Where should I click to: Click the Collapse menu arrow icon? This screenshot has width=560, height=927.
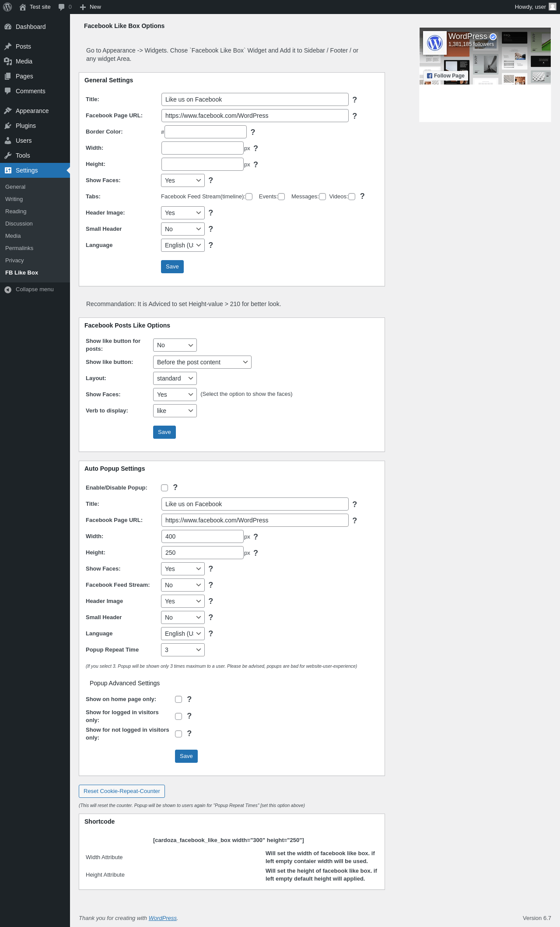[8, 289]
